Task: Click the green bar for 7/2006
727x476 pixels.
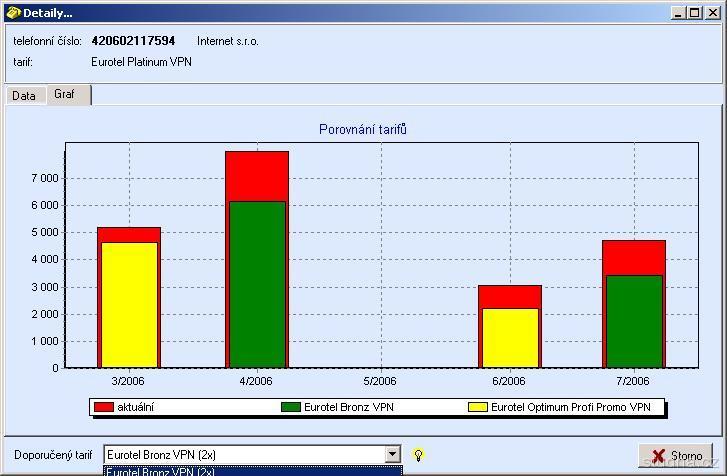Action: tap(634, 322)
